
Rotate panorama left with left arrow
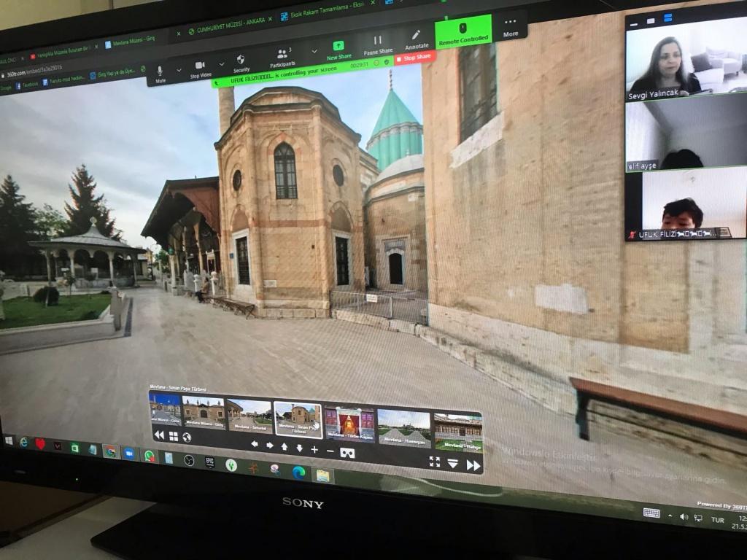255,444
